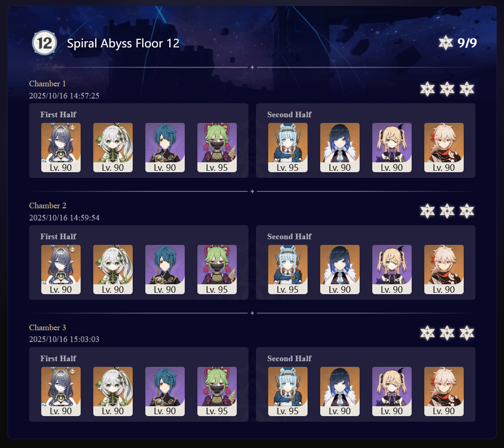The height and width of the screenshot is (448, 504).
Task: Select Chamber 2 middle star
Action: (447, 211)
